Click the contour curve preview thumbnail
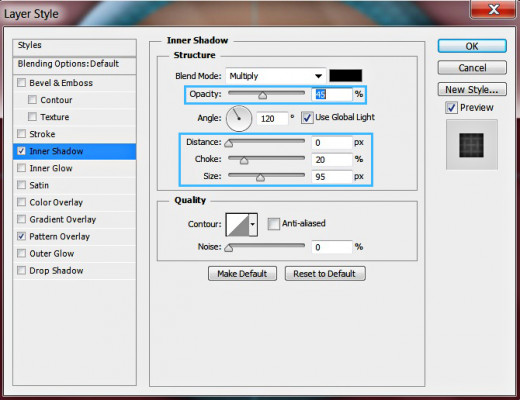This screenshot has width=520, height=400. pyautogui.click(x=238, y=225)
